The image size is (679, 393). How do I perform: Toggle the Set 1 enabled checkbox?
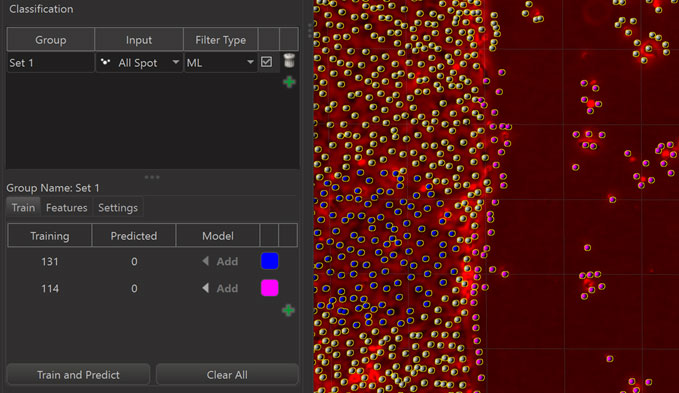coord(266,61)
